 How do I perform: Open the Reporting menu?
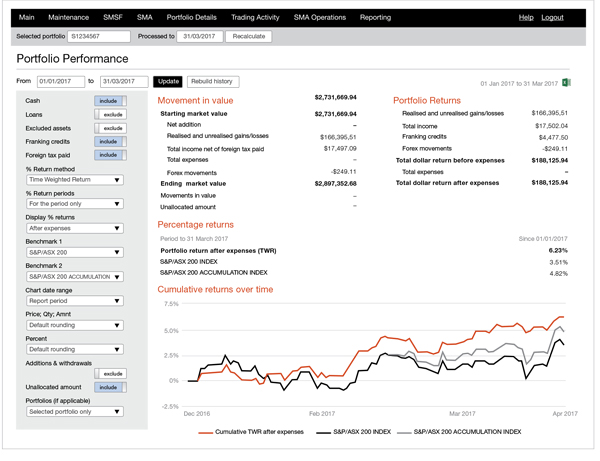[x=375, y=18]
